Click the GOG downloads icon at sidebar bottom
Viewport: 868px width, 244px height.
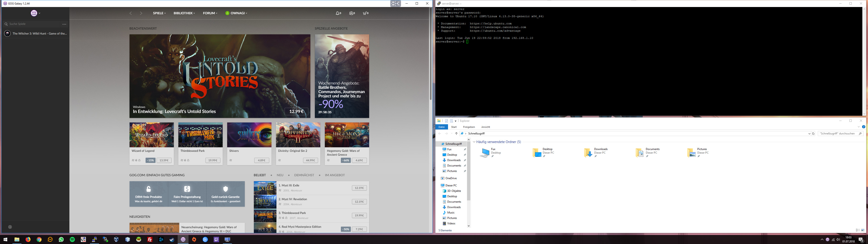[x=10, y=227]
